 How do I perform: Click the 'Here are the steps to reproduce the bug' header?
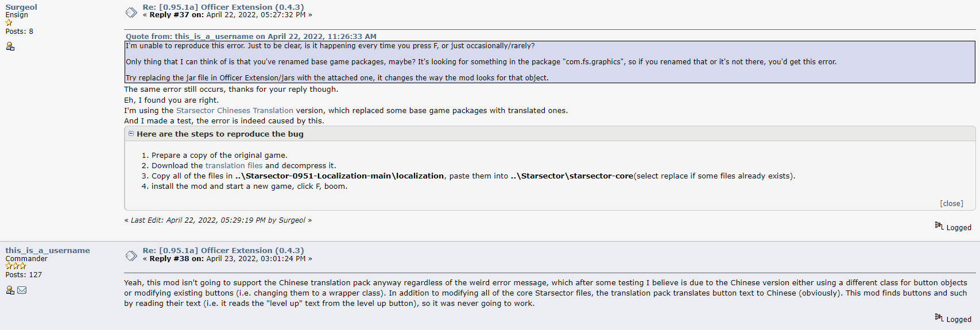tap(220, 134)
